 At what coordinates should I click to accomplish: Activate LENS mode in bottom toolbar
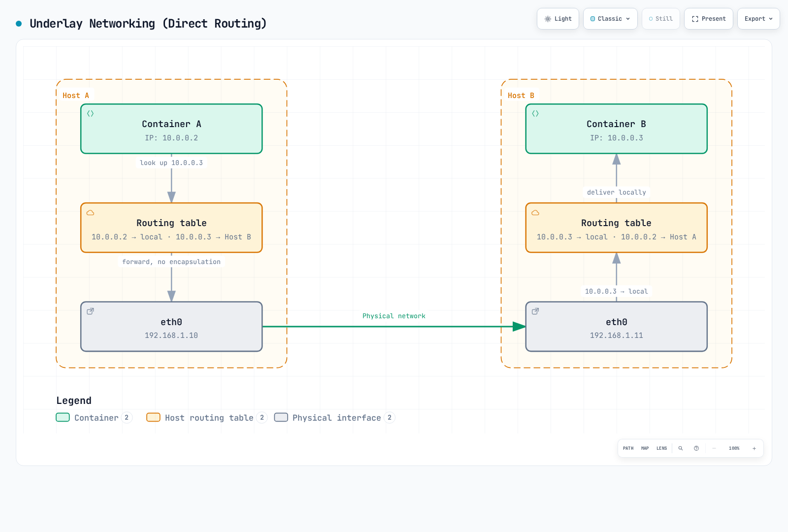click(x=662, y=448)
